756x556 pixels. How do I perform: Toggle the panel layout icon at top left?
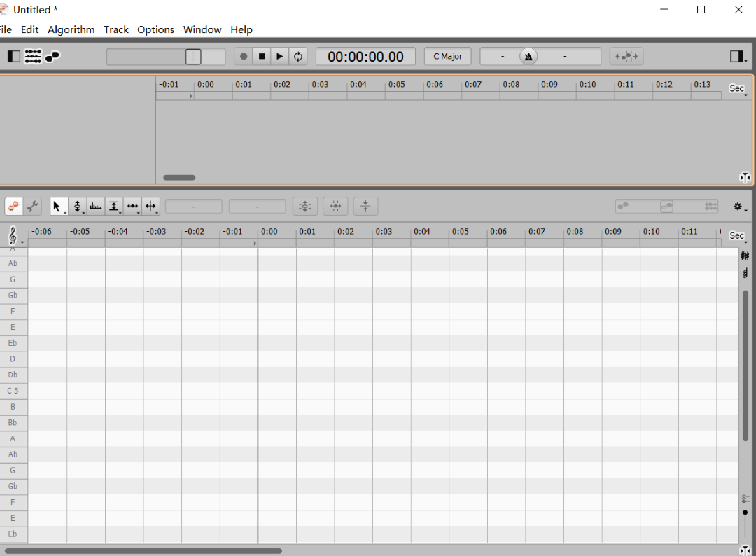13,56
